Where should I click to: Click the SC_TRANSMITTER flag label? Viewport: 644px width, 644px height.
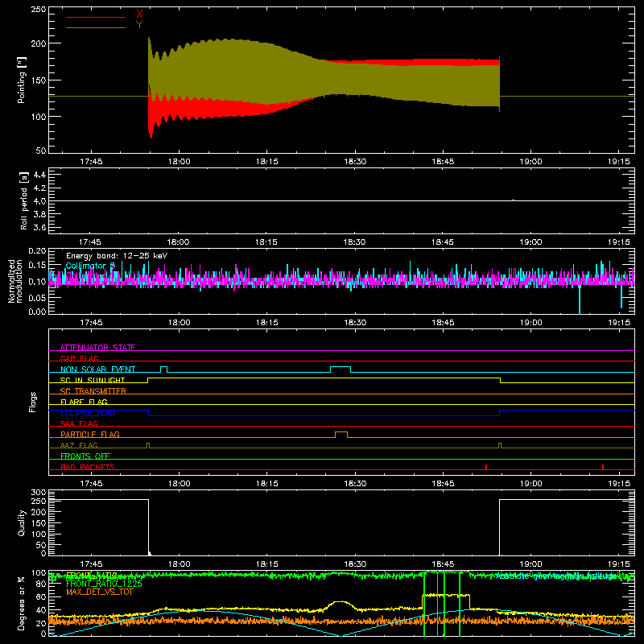pyautogui.click(x=93, y=390)
